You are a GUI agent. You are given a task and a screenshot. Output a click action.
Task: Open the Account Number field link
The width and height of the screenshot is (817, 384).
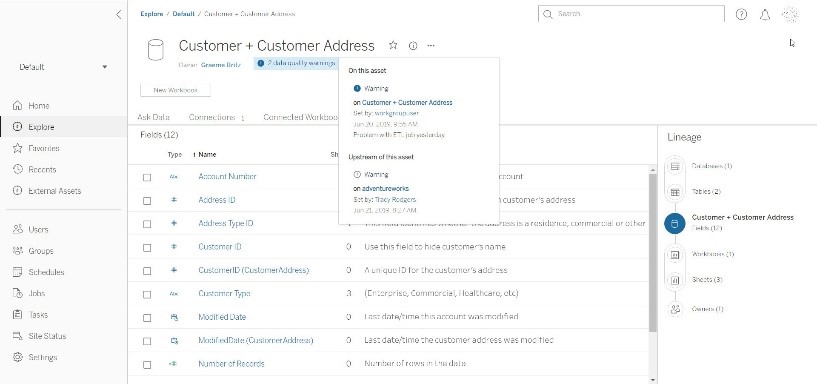pos(227,177)
